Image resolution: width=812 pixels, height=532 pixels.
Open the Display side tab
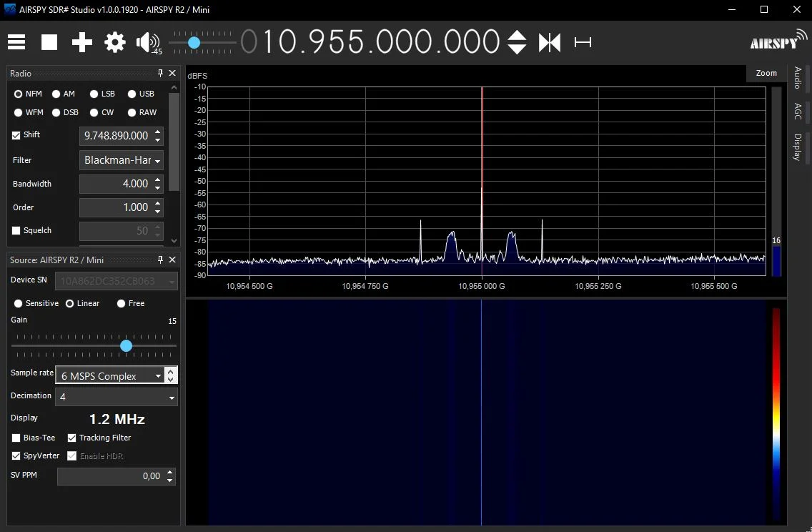point(798,147)
